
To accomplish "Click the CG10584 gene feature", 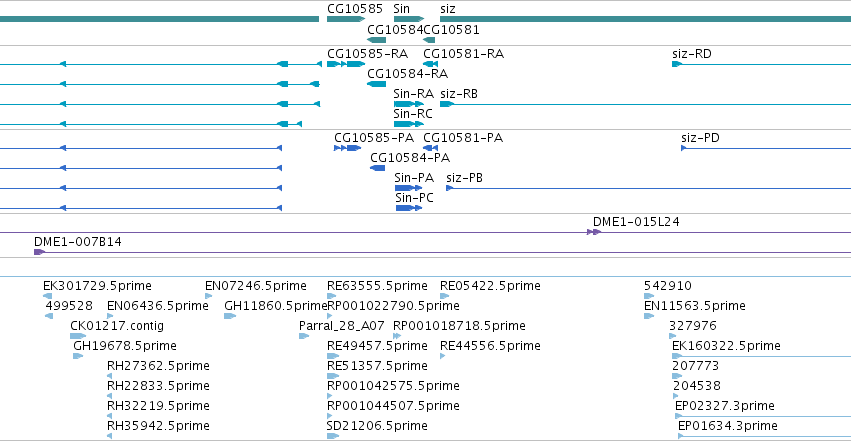I will tap(377, 40).
